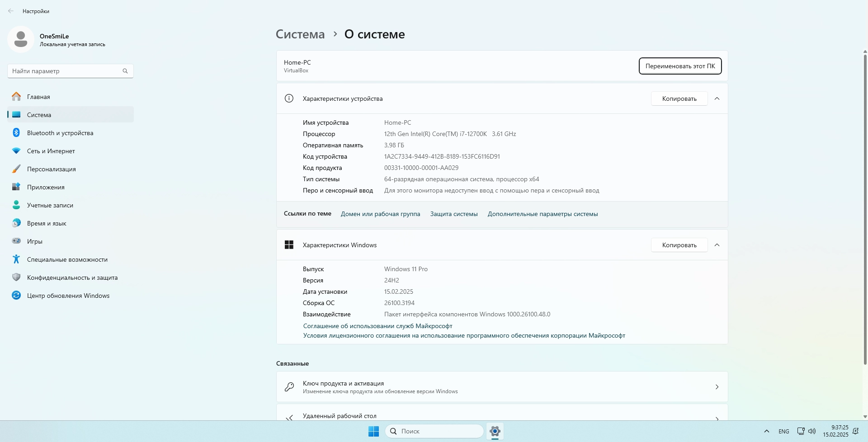Copy device specifications with Копировать button
Screen dimensions: 868x442
click(679, 99)
